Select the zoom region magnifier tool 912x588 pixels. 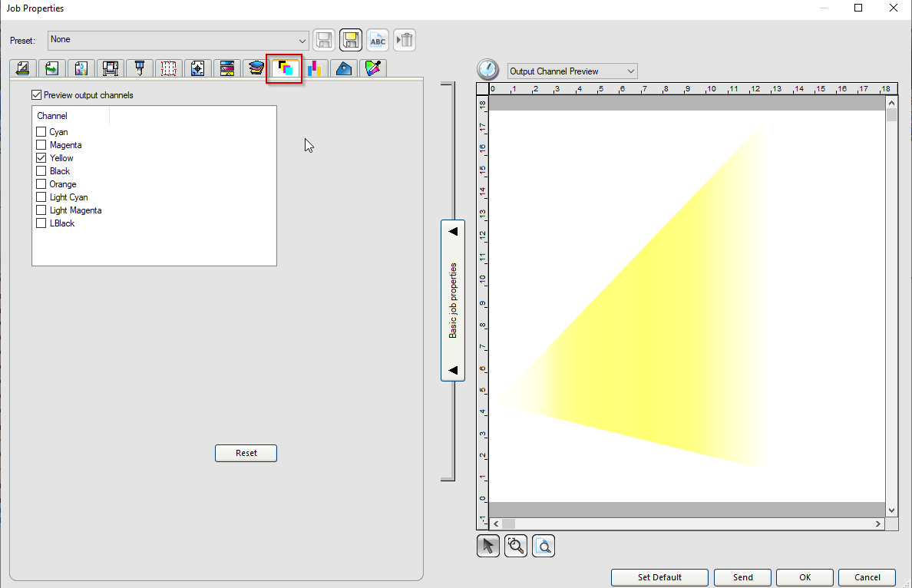(516, 546)
